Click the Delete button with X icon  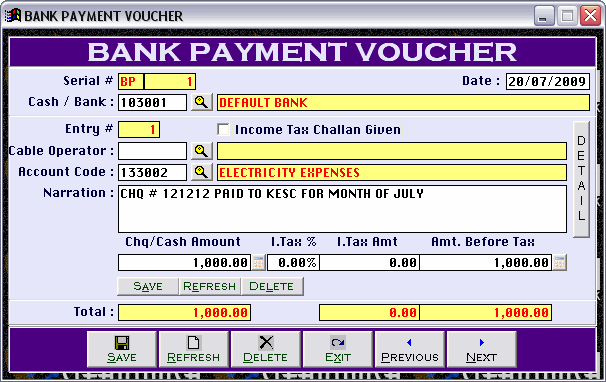266,349
